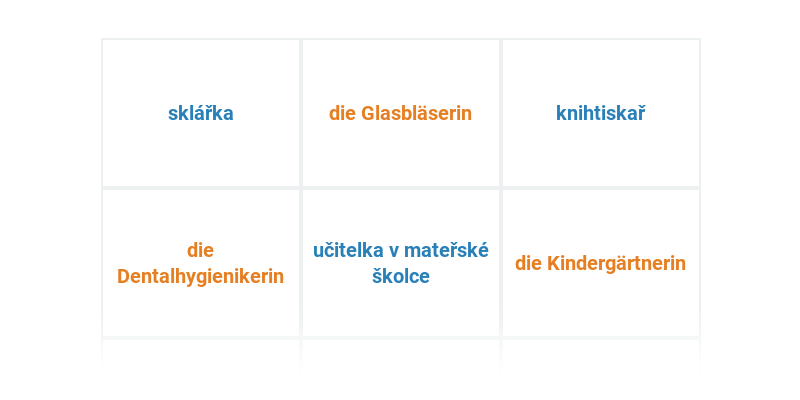The image size is (800, 400).
Task: Click the blue word knihtiskař
Action: point(600,113)
